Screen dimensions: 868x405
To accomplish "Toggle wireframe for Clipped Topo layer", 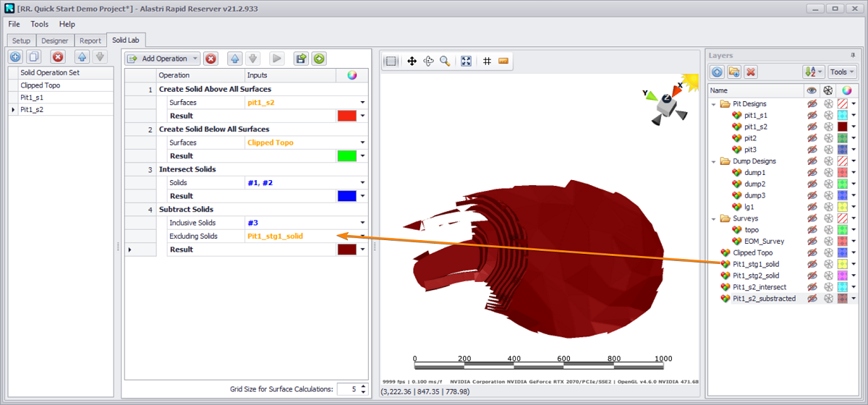I will coord(828,253).
